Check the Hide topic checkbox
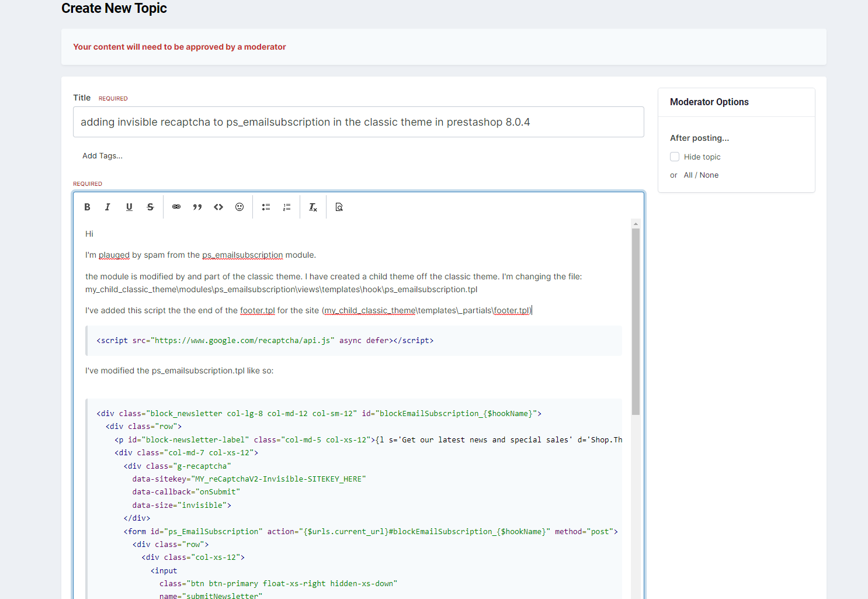This screenshot has width=868, height=599. pyautogui.click(x=675, y=157)
